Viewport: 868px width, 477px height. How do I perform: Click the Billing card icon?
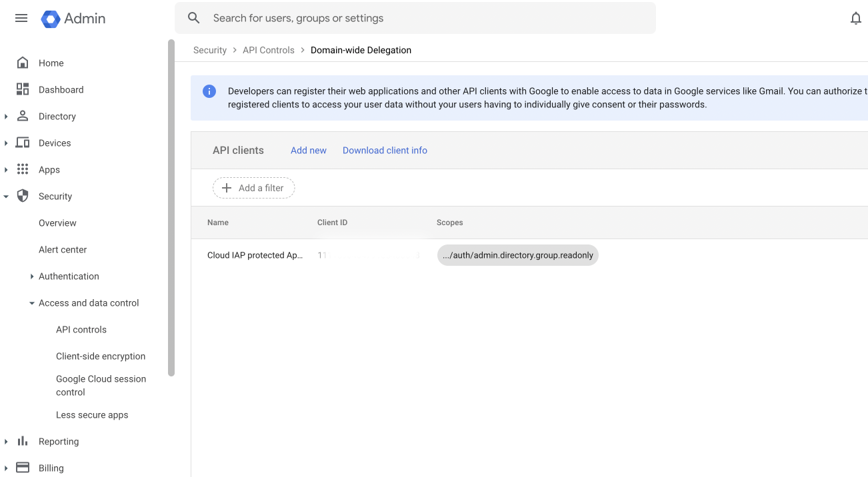[23, 468]
